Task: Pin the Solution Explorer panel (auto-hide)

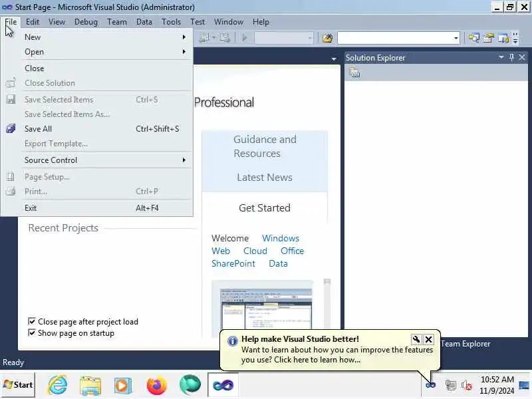Action: pyautogui.click(x=511, y=57)
